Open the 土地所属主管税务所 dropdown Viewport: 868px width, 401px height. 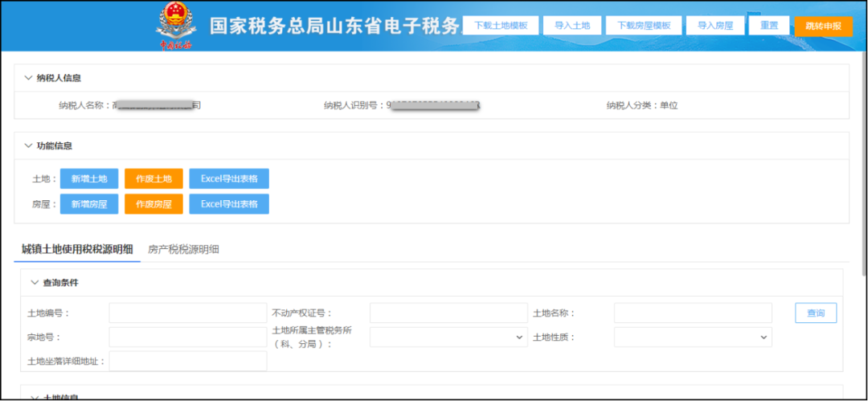tap(448, 337)
